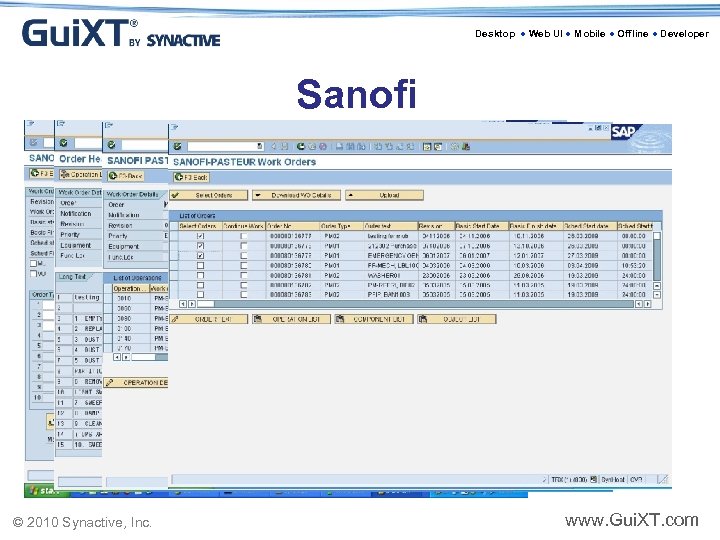Click green Enter icon in Order Header window
The width and height of the screenshot is (720, 540).
click(x=64, y=143)
